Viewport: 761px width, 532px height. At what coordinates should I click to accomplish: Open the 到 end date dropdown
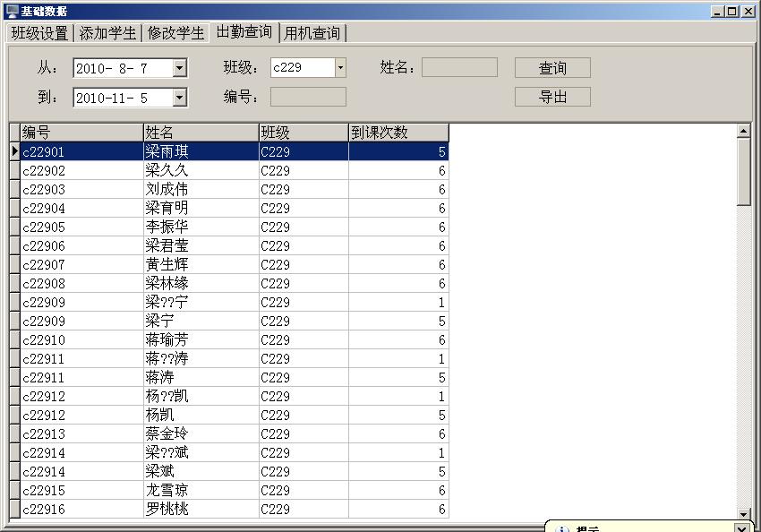tap(180, 98)
